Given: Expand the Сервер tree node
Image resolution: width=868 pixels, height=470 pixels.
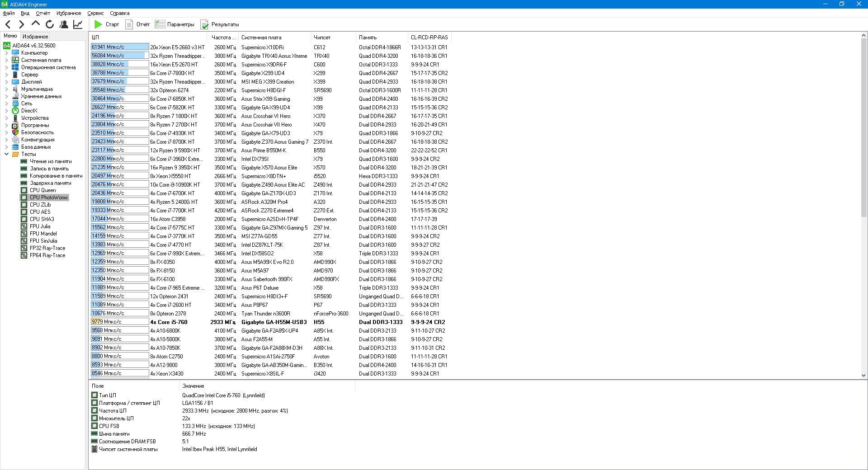Looking at the screenshot, I should point(7,75).
